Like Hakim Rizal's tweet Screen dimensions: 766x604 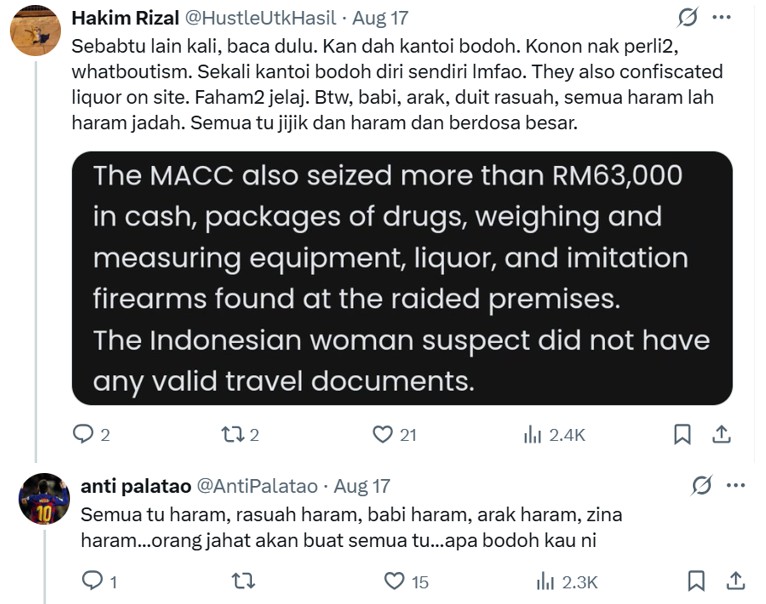point(382,434)
